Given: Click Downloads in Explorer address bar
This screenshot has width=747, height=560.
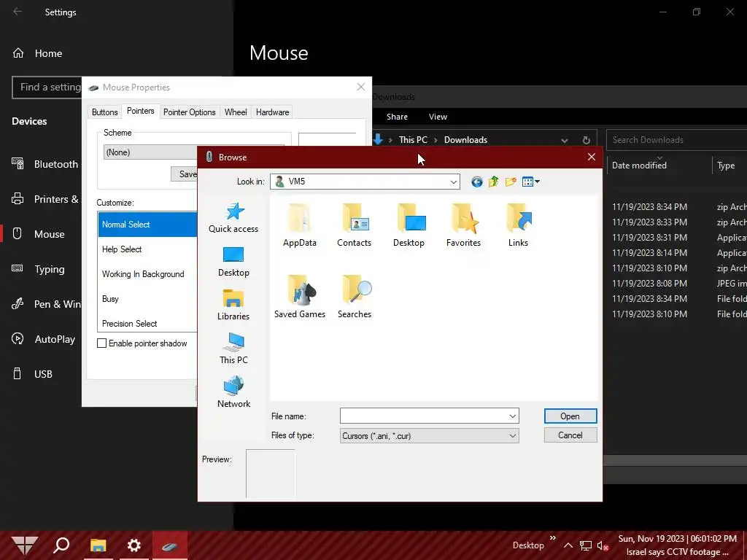Looking at the screenshot, I should point(465,139).
